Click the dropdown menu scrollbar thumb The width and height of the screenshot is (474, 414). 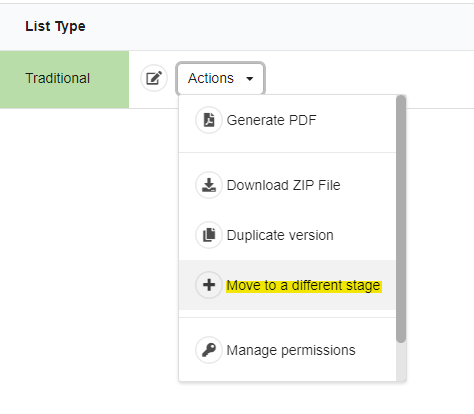tap(401, 219)
